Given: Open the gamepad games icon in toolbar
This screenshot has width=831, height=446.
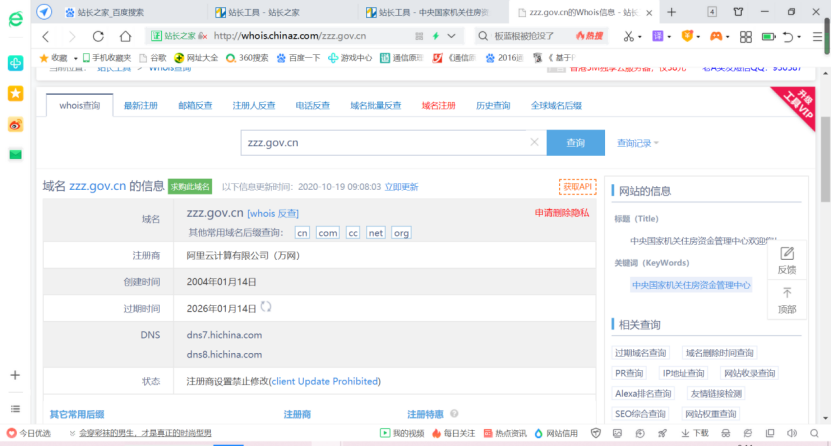Looking at the screenshot, I should (716, 36).
